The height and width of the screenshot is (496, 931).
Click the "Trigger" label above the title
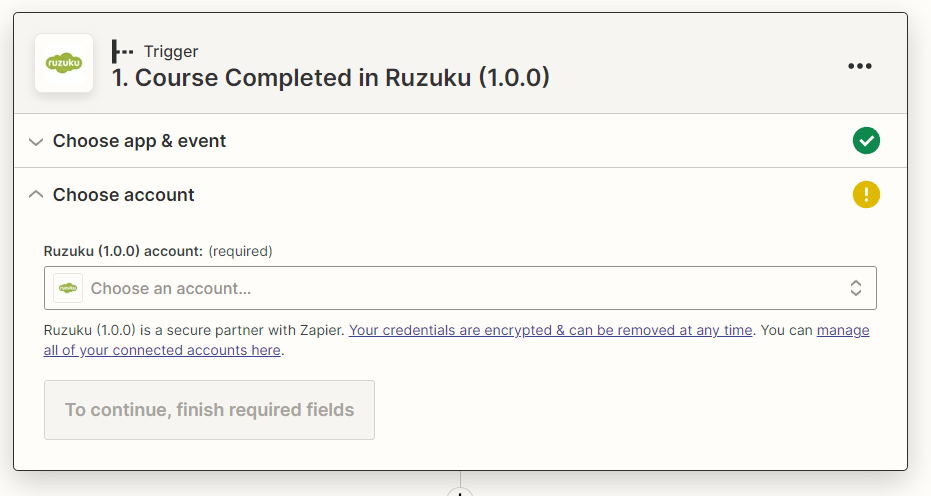click(171, 51)
